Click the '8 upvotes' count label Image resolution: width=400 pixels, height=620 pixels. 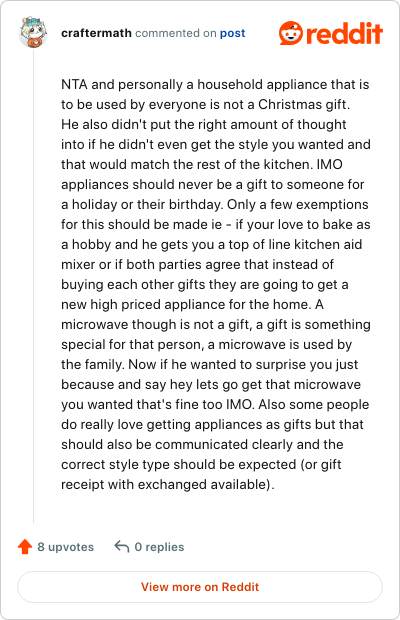pyautogui.click(x=66, y=547)
